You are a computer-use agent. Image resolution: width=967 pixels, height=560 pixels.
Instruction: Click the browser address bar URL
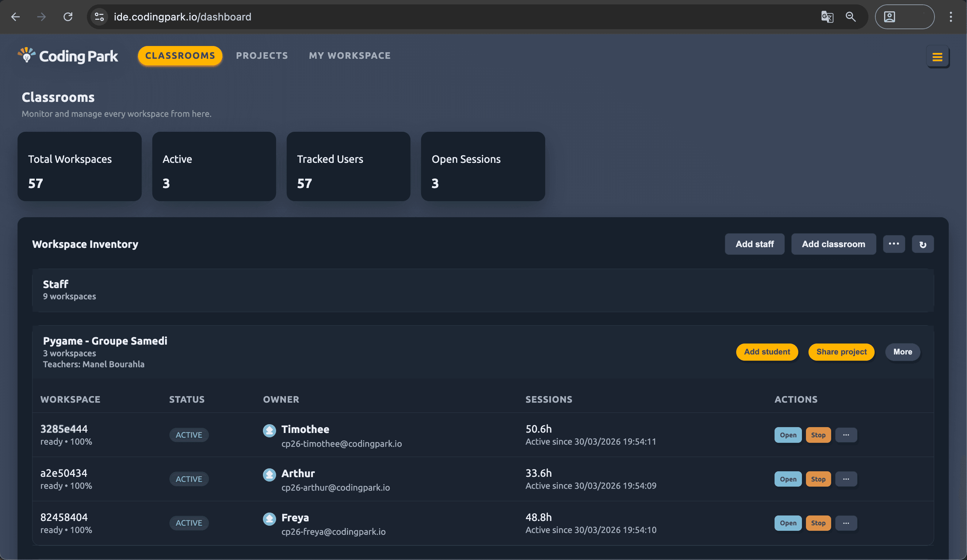click(x=182, y=17)
